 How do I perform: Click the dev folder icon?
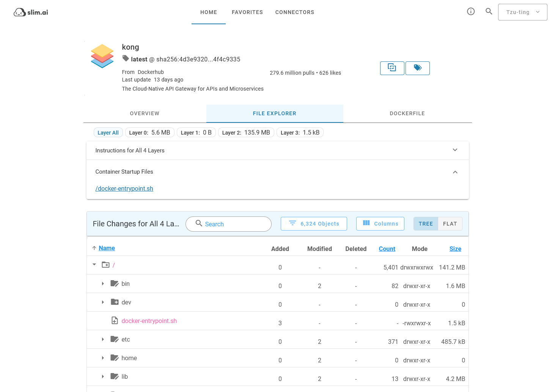pos(114,302)
